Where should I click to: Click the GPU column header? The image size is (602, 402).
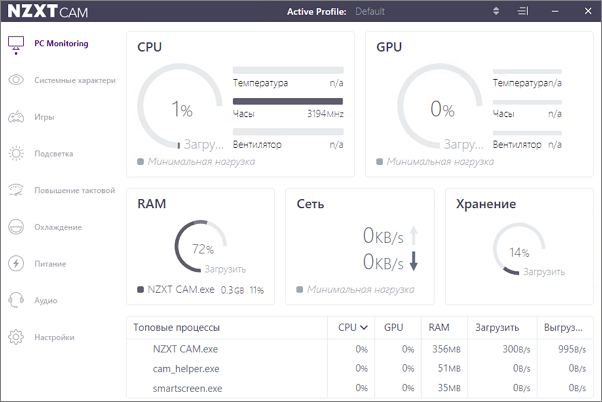pos(394,328)
